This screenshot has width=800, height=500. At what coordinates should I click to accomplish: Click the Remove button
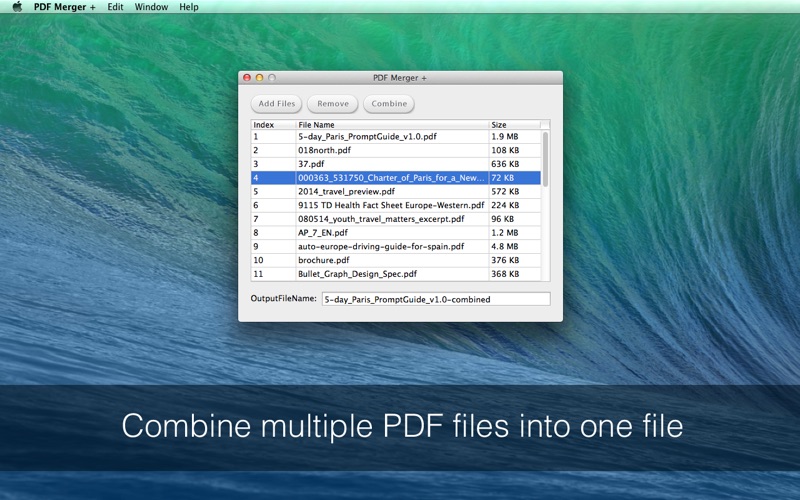pyautogui.click(x=333, y=103)
